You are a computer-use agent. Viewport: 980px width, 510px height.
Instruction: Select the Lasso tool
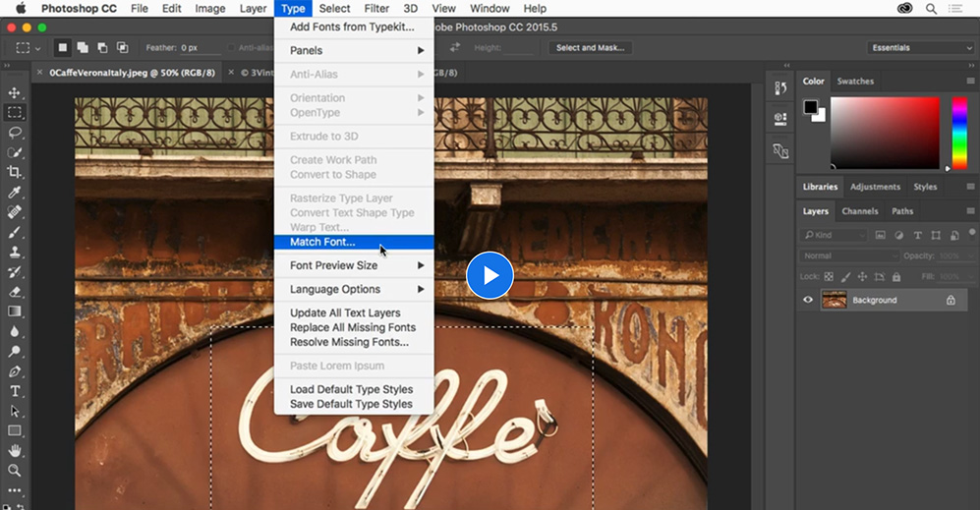tap(15, 133)
